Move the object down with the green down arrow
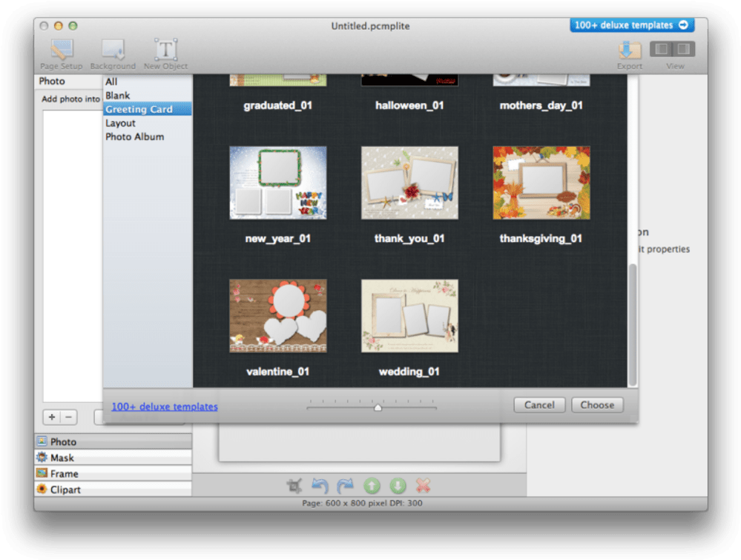 pos(398,485)
